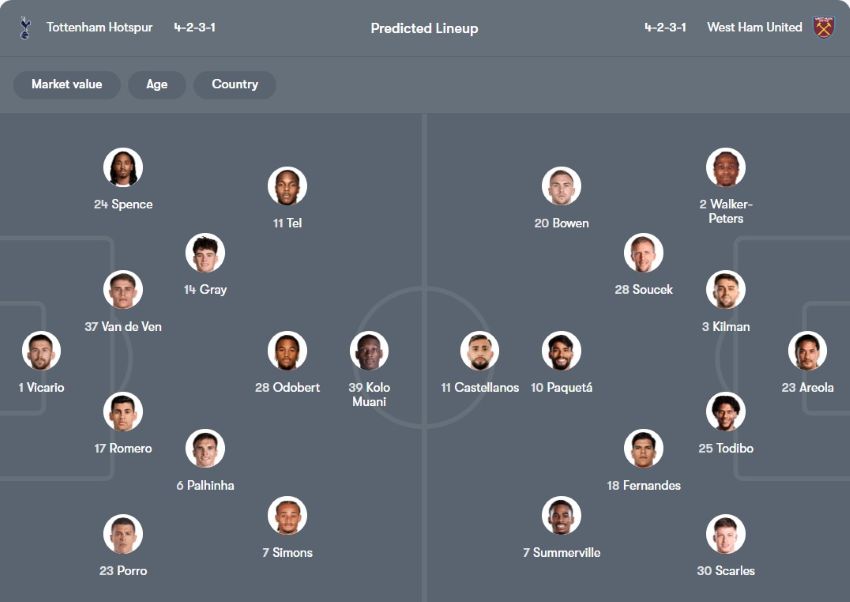Click the Tottenham Hotspur club crest
Screen dimensions: 850x602
(25, 28)
